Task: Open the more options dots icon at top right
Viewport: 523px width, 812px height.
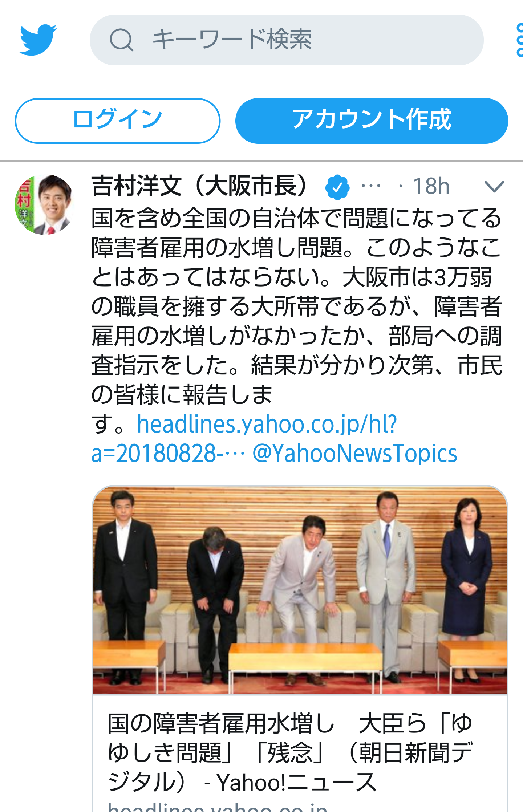Action: tap(520, 40)
